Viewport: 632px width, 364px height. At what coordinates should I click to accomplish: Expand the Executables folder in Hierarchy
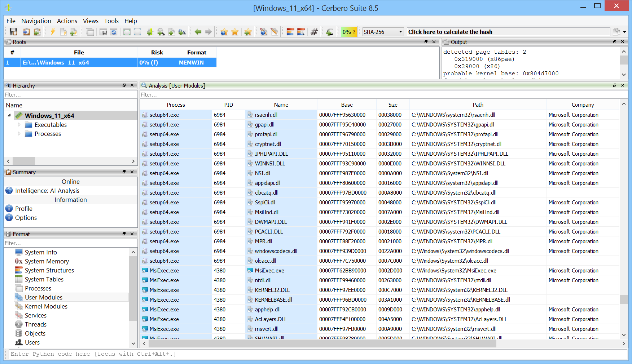click(x=19, y=125)
